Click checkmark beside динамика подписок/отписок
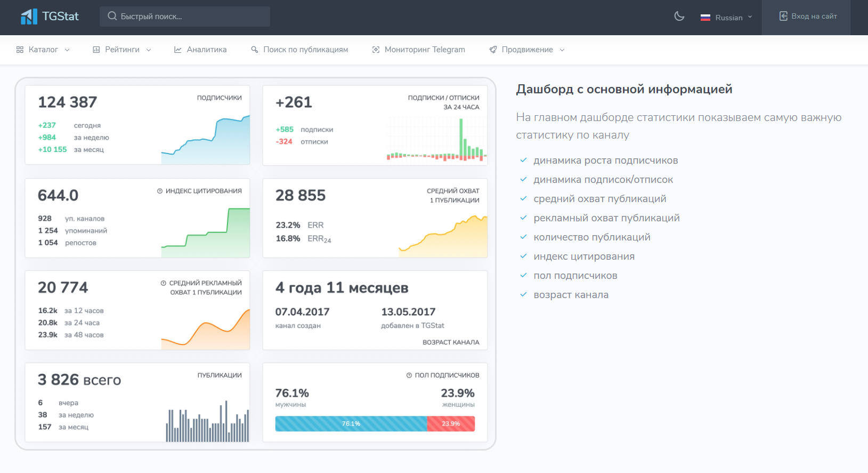868x473 pixels. [524, 179]
